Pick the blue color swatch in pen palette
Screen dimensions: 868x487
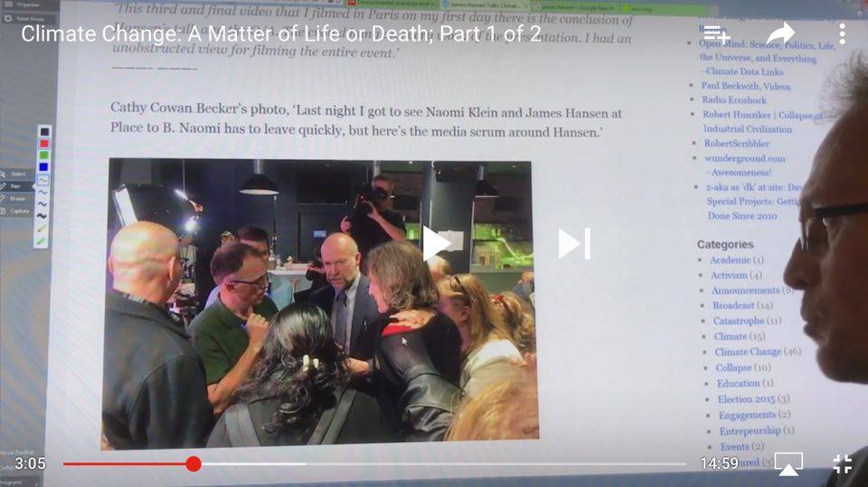(43, 167)
